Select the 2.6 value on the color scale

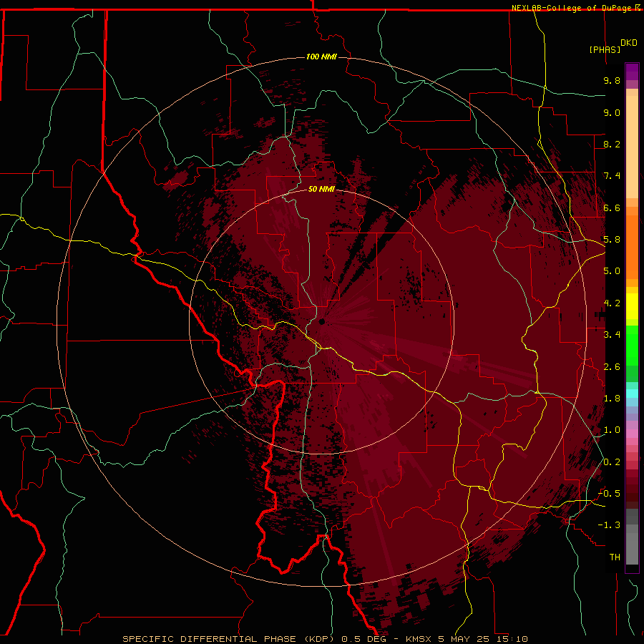612,367
